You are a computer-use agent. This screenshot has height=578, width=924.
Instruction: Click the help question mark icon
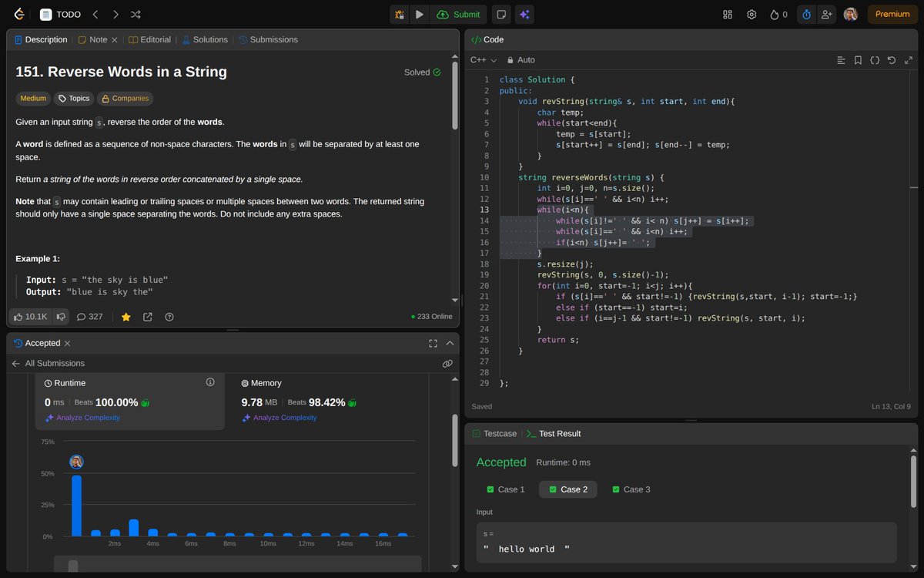click(169, 317)
